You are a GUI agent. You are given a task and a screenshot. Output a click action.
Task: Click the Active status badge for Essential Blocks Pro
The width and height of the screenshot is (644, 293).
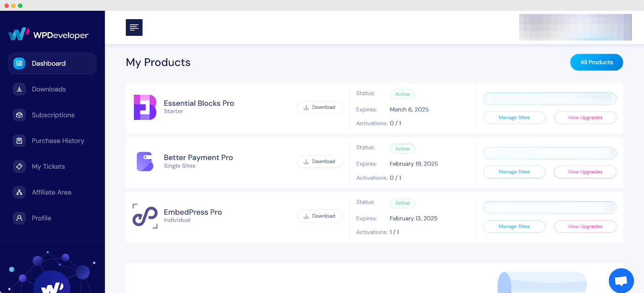pyautogui.click(x=402, y=94)
